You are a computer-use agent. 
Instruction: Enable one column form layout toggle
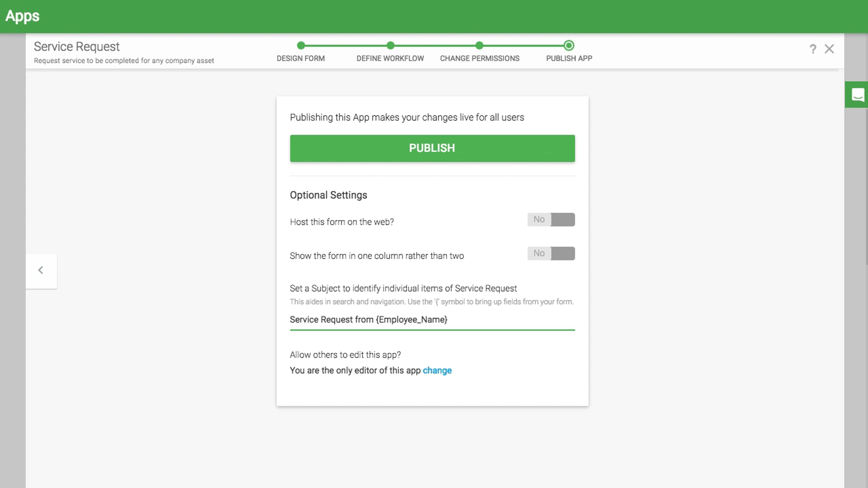(551, 253)
